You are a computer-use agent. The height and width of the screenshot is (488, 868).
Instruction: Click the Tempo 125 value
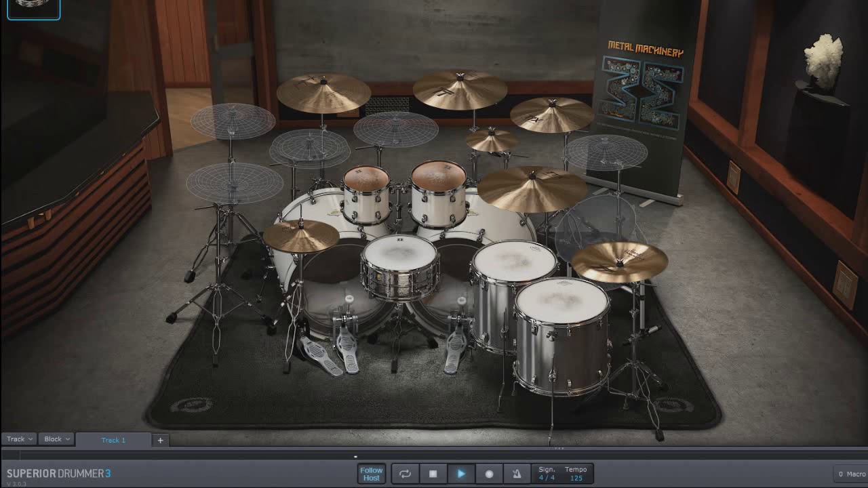point(576,478)
